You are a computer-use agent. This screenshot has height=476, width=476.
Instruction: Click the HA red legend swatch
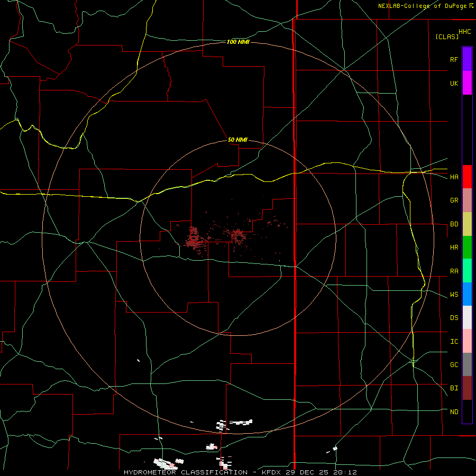pos(467,177)
